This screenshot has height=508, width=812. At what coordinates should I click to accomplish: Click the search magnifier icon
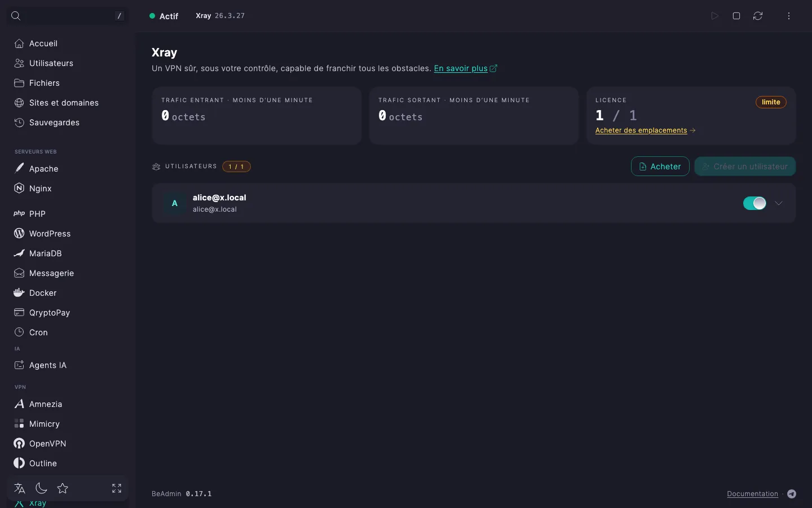pos(16,16)
